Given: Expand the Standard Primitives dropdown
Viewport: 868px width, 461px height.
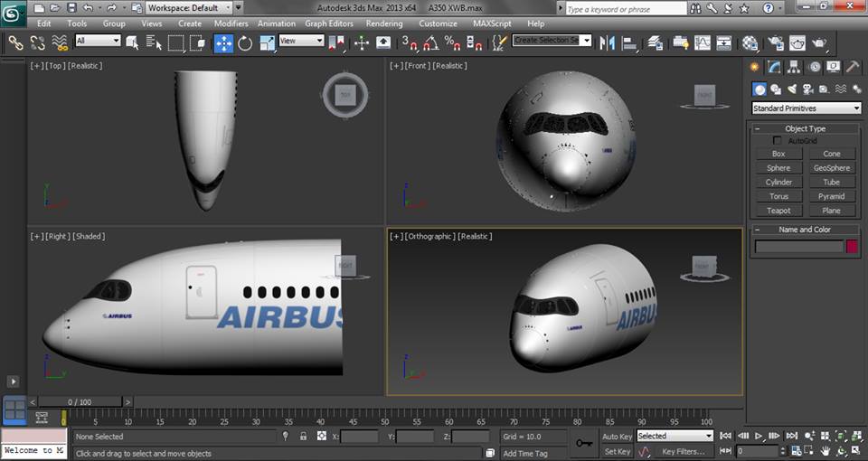Looking at the screenshot, I should pyautogui.click(x=807, y=108).
